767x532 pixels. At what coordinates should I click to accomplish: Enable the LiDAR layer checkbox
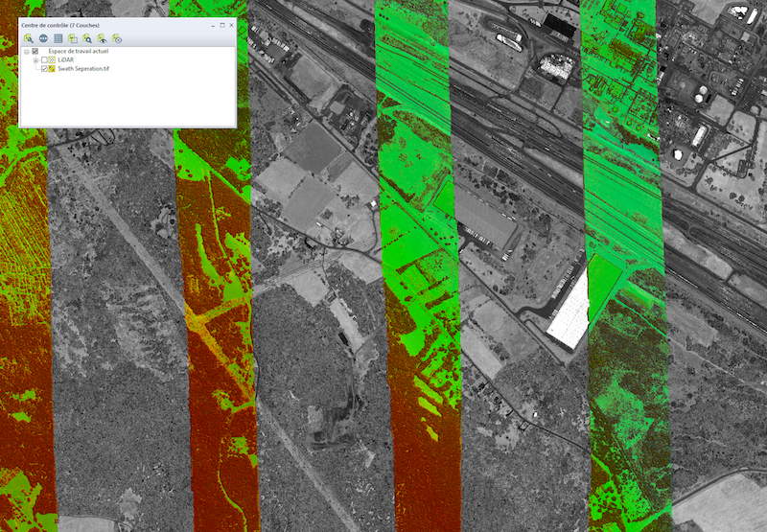click(44, 59)
